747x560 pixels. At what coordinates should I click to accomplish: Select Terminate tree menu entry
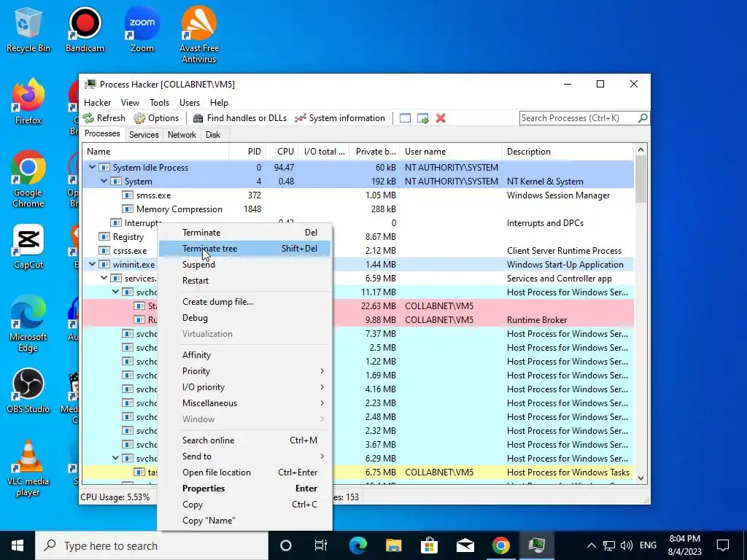click(x=245, y=249)
